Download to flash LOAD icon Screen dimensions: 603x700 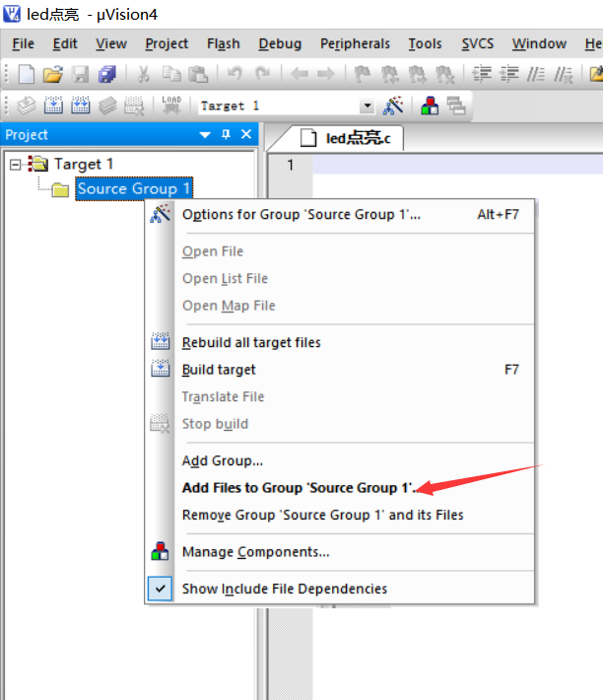171,105
